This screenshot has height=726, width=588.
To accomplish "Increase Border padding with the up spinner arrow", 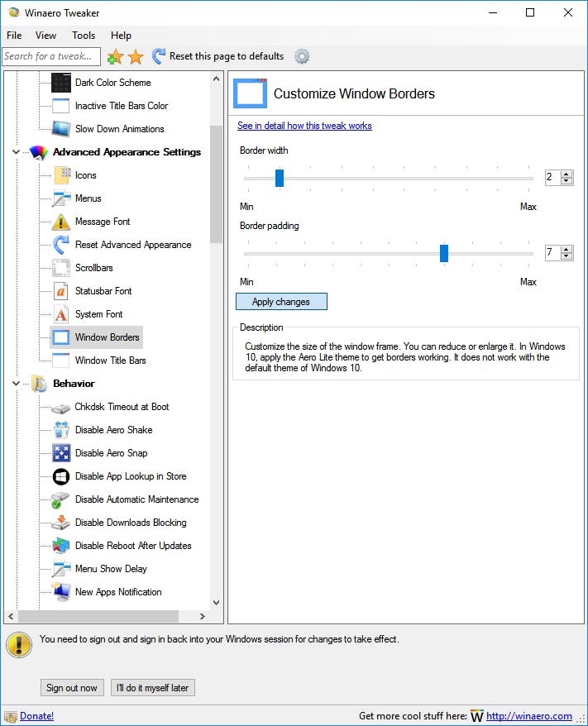I will [x=566, y=250].
